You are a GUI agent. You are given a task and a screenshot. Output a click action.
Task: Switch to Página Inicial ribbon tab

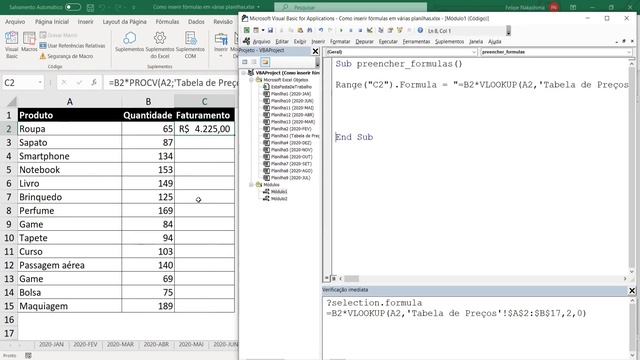(x=52, y=22)
